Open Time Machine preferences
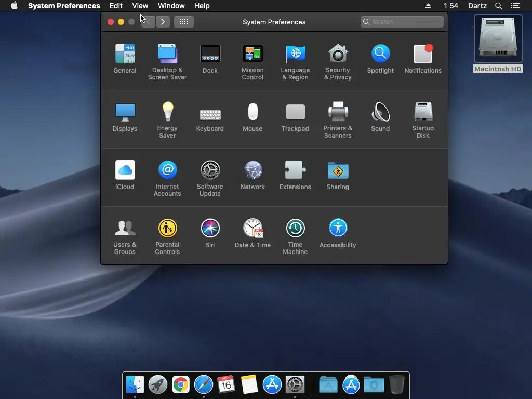Viewport: 532px width, 399px height. [x=295, y=237]
